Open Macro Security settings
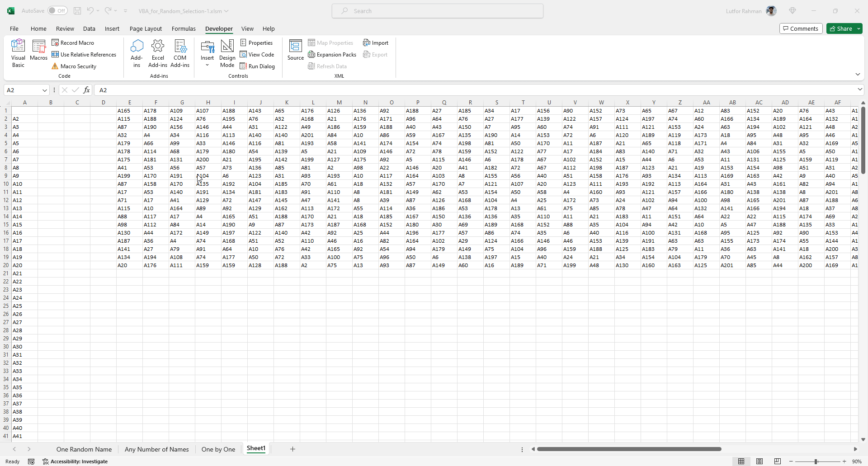This screenshot has width=868, height=466. pos(74,66)
